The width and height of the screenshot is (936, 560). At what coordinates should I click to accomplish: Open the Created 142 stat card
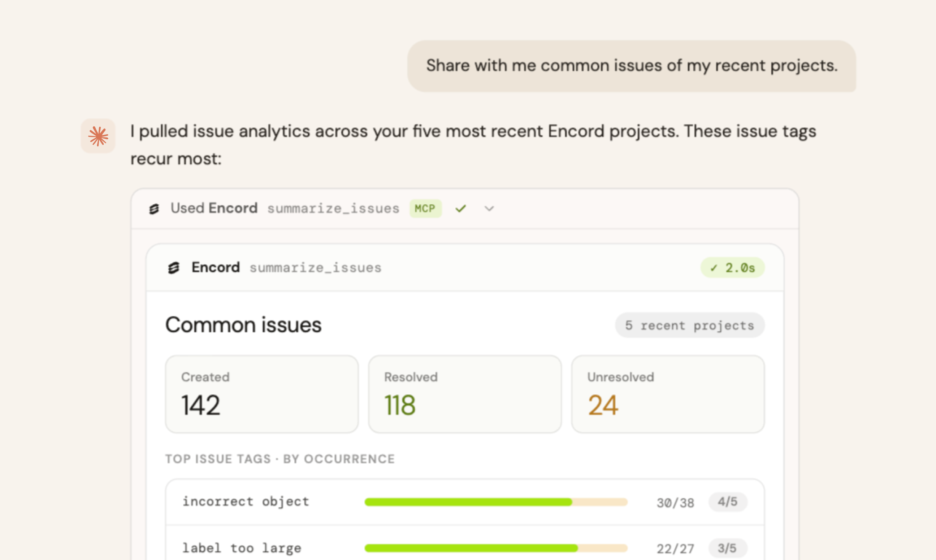click(262, 394)
